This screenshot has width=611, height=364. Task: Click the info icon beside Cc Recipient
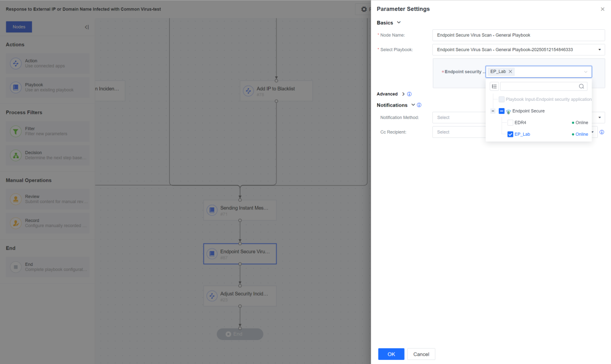tap(602, 132)
